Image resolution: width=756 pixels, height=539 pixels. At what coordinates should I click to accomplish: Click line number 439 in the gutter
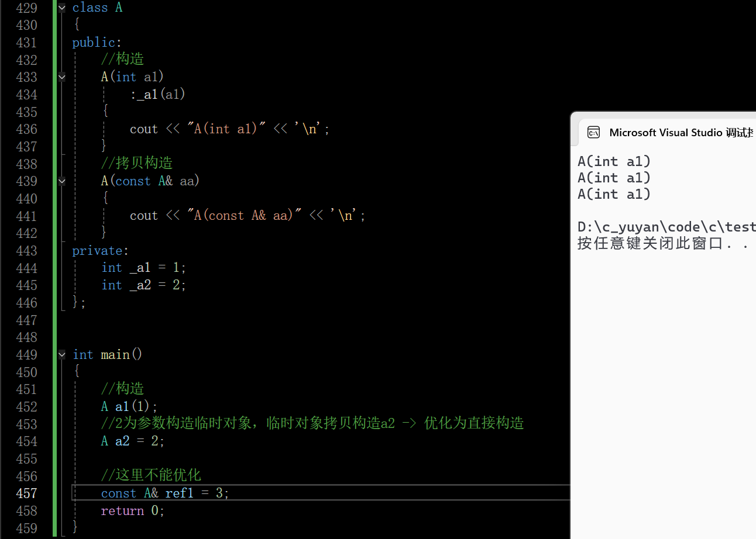pyautogui.click(x=26, y=181)
